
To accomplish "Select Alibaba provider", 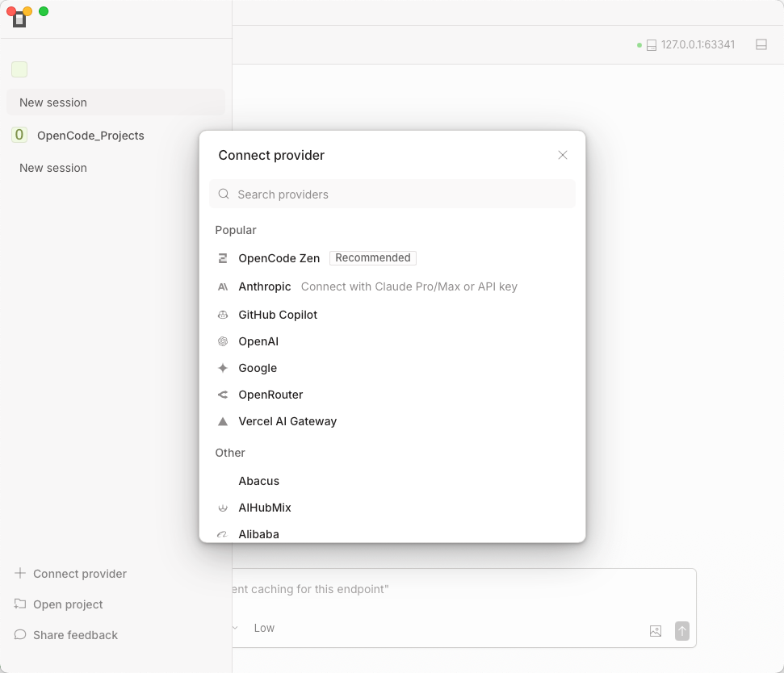I will (x=258, y=533).
